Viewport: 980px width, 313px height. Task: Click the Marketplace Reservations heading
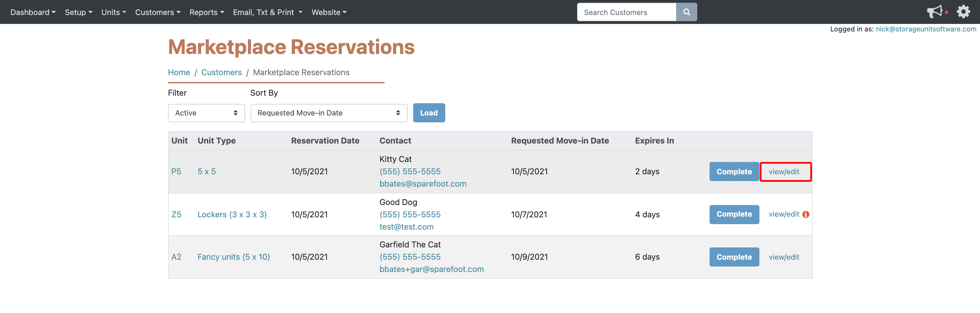tap(291, 47)
